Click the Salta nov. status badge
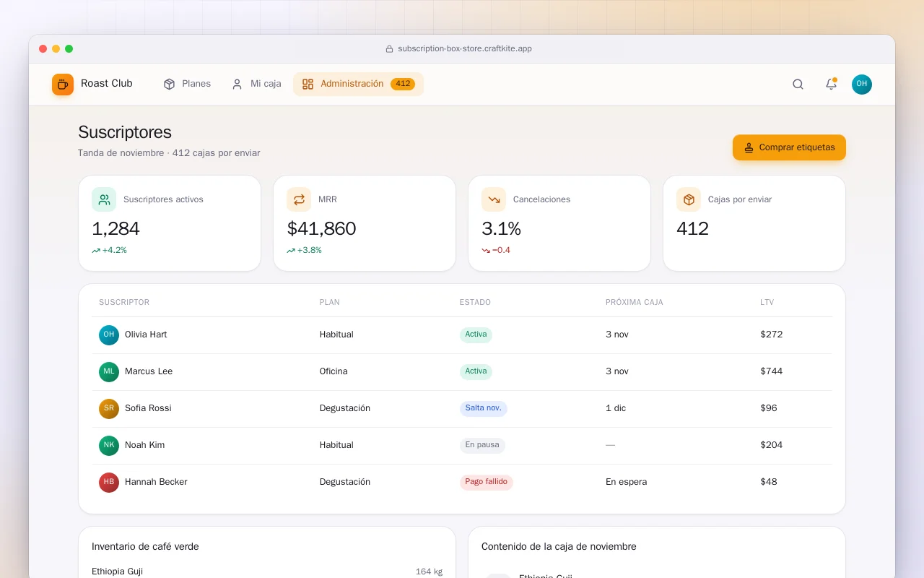This screenshot has height=578, width=924. click(x=484, y=408)
